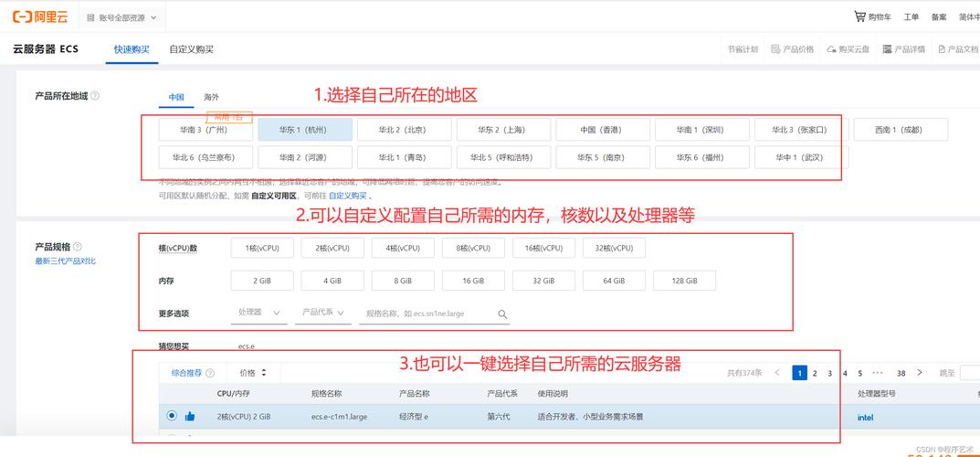
Task: Click 节省计划 link
Action: coord(743,48)
